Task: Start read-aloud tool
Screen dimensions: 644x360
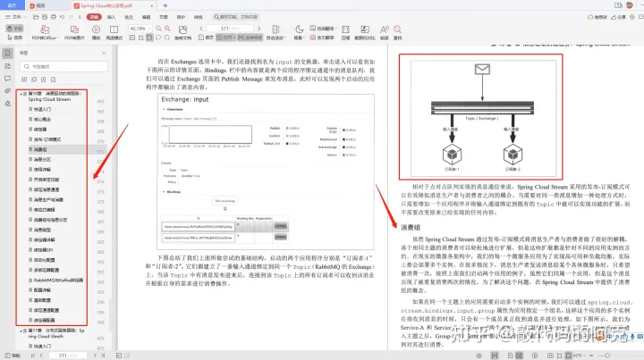Action: pyautogui.click(x=384, y=32)
